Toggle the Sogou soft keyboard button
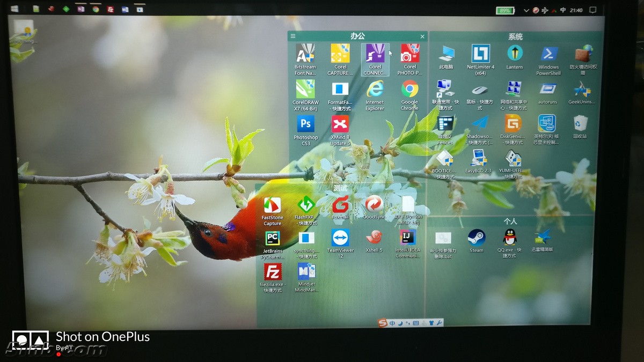The width and height of the screenshot is (644, 362). [x=415, y=323]
